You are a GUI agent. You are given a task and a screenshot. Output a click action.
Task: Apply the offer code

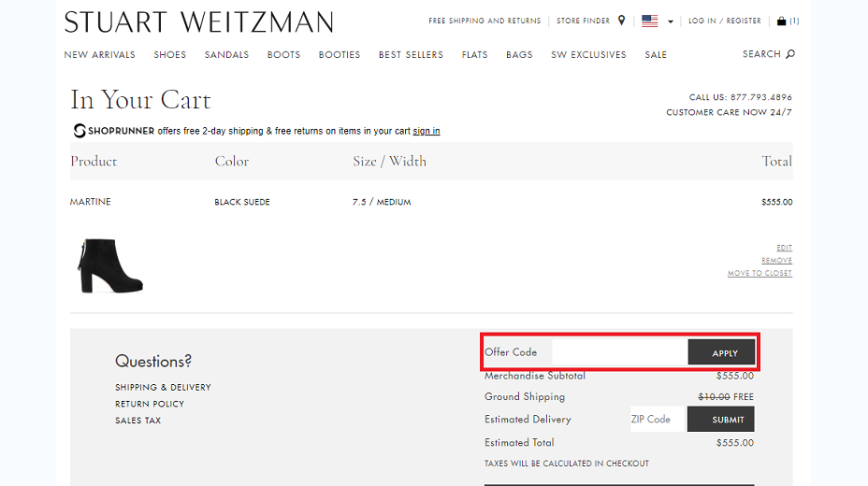(x=721, y=352)
